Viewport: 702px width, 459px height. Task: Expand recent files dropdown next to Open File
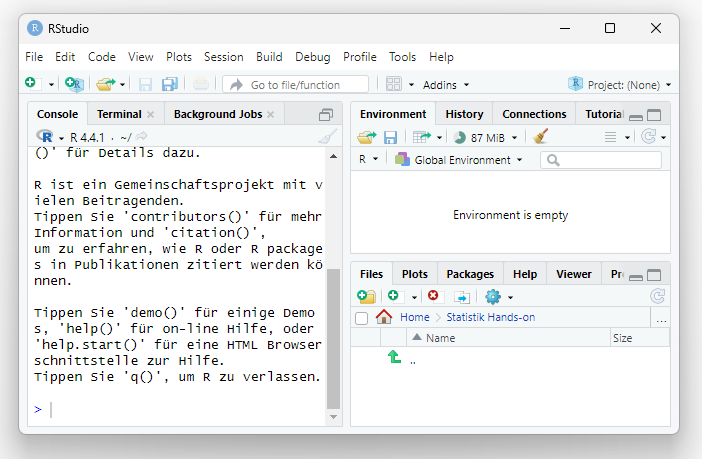122,85
